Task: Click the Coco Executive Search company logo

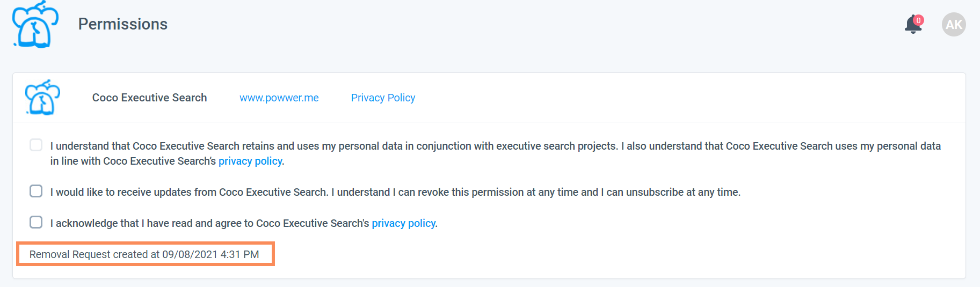Action: pos(42,98)
